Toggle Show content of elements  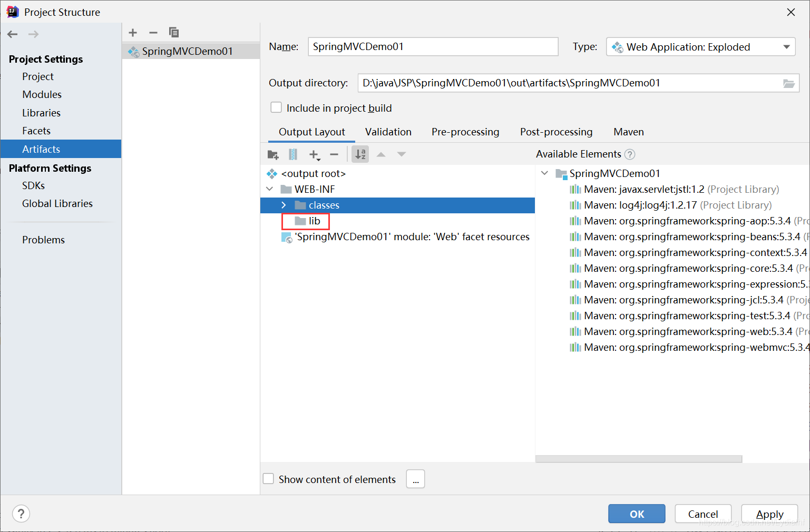(268, 479)
